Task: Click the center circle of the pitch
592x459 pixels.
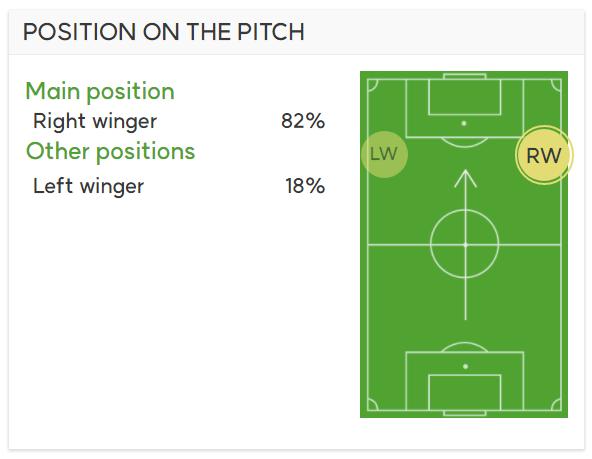Action: click(x=465, y=245)
